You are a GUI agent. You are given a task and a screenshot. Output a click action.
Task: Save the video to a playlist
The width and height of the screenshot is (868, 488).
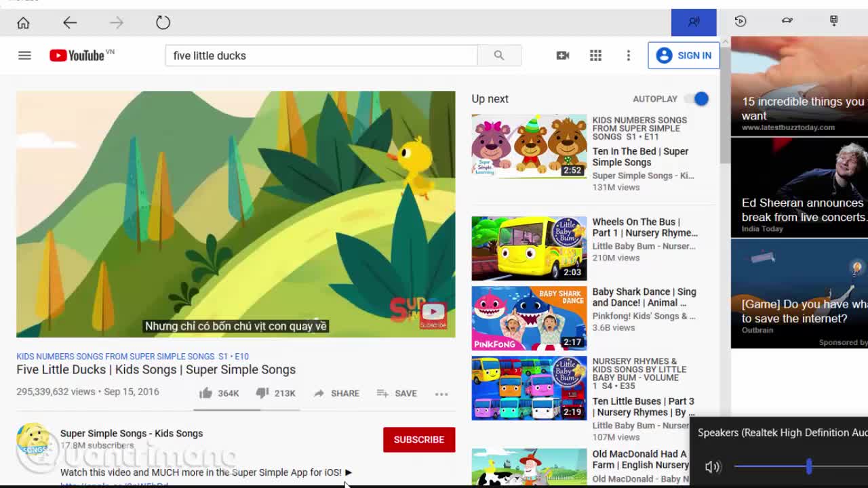(x=397, y=393)
